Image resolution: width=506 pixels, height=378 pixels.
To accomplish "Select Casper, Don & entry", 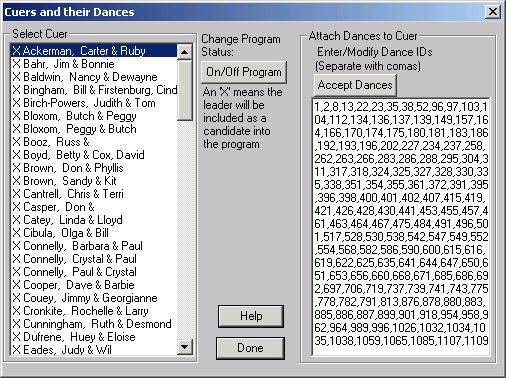I will click(x=94, y=207).
